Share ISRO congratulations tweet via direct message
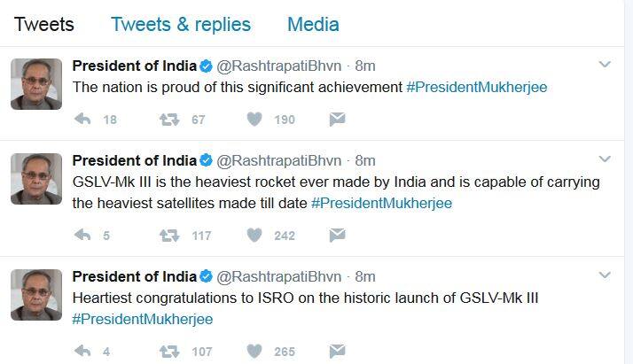The image size is (633, 364). point(337,352)
